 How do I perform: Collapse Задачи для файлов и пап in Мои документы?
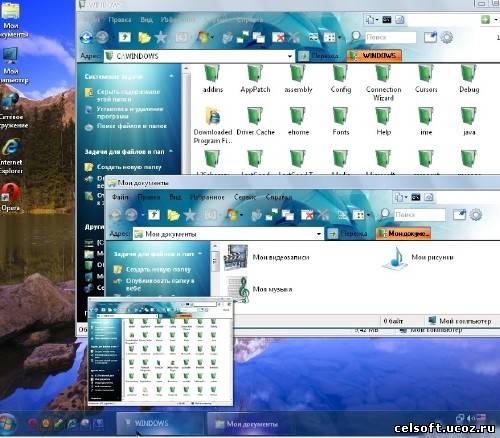[200, 254]
